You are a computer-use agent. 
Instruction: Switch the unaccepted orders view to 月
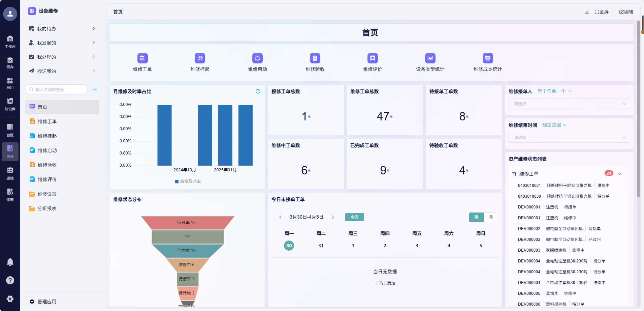click(x=491, y=217)
